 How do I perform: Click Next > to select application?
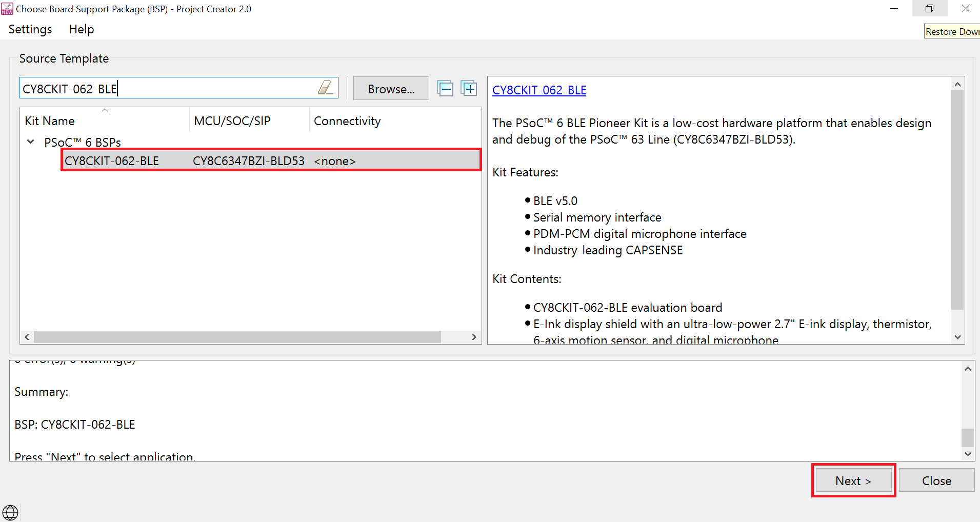(853, 480)
